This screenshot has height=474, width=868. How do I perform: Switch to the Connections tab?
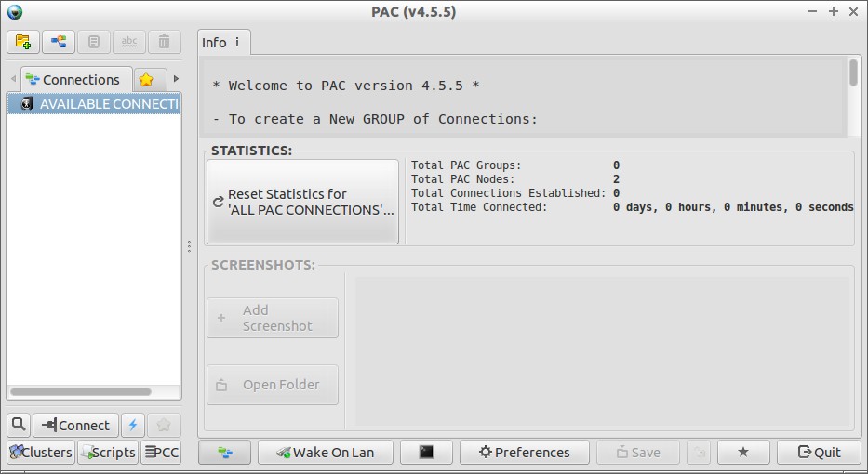(76, 80)
